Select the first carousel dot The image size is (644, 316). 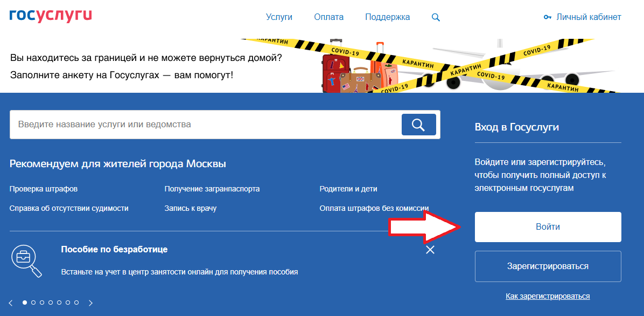(x=25, y=303)
